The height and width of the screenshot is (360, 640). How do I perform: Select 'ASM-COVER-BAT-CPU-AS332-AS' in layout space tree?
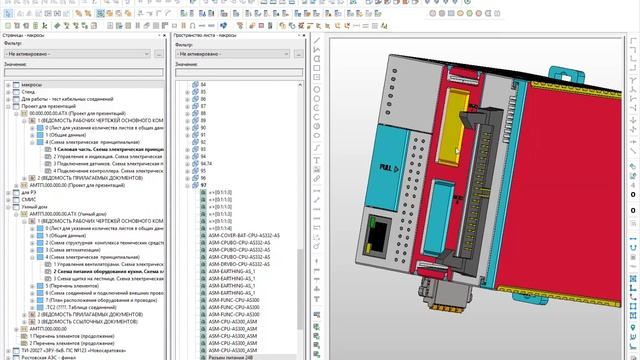pyautogui.click(x=244, y=236)
